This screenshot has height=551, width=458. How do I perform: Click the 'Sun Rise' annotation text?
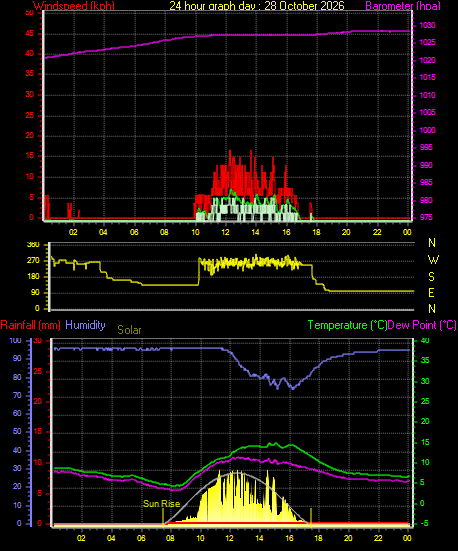coord(162,504)
